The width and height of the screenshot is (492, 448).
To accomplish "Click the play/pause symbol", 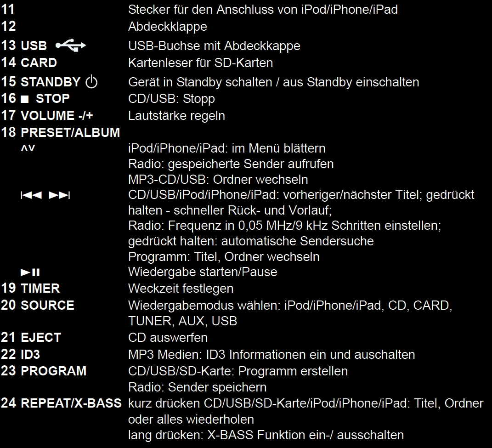I will point(30,272).
